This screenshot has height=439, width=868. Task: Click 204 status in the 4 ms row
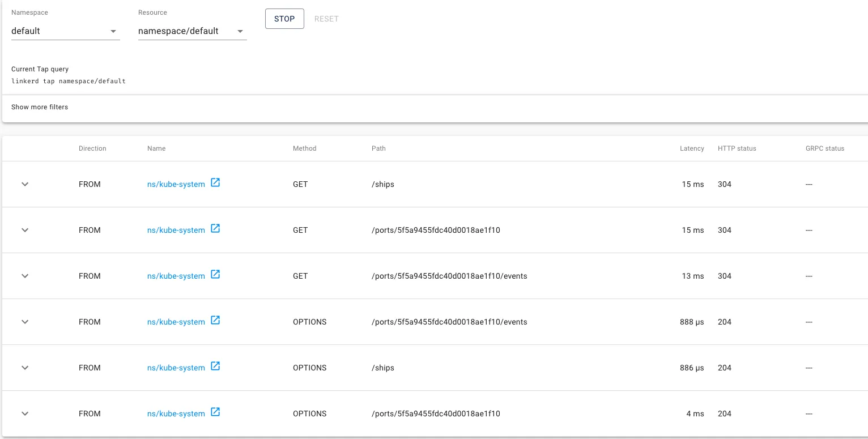pyautogui.click(x=725, y=414)
